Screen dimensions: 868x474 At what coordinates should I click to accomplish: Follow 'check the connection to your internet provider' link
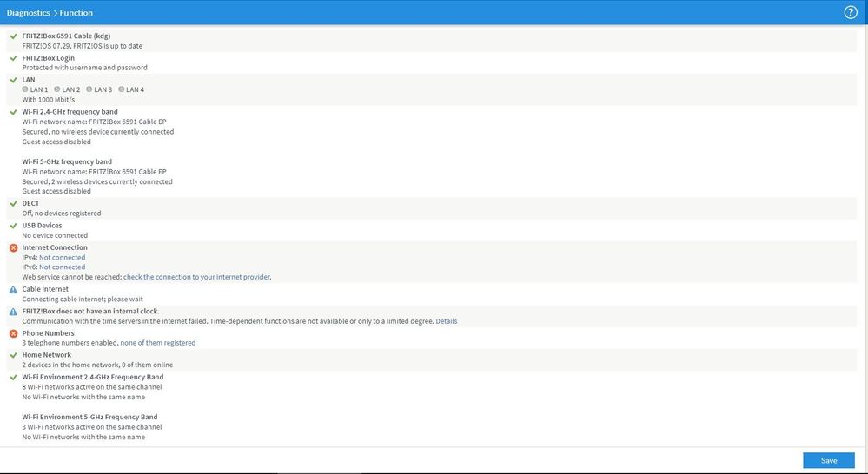[196, 277]
